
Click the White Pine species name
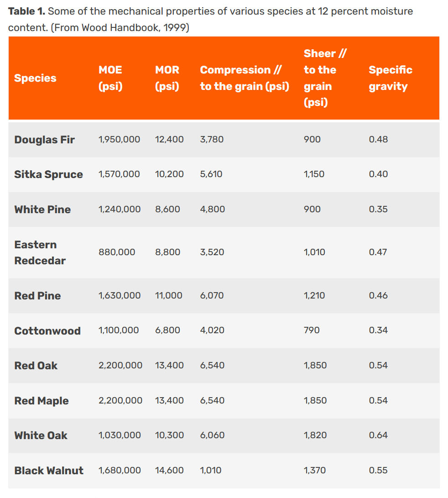[x=42, y=210]
